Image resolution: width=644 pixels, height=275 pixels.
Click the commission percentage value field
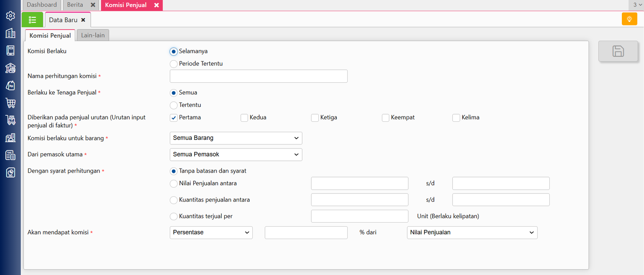coord(306,233)
